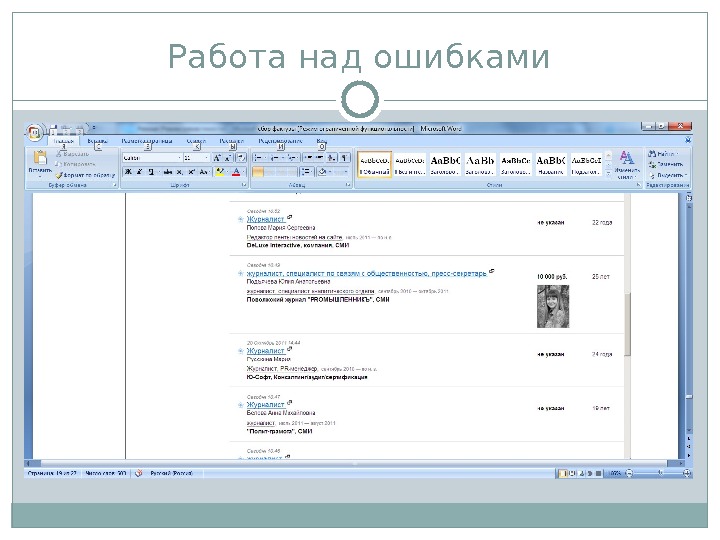Zoom in with the plus button

point(687,473)
